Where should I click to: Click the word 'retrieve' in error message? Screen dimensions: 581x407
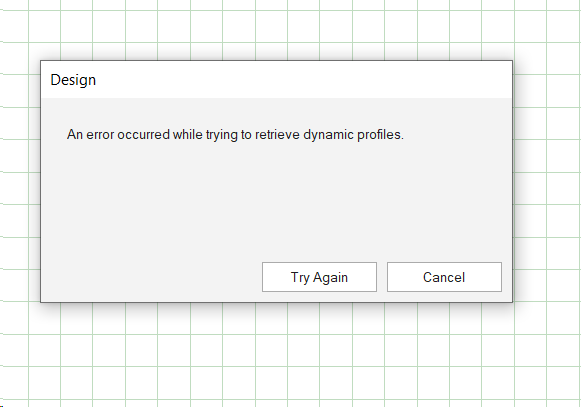point(277,135)
